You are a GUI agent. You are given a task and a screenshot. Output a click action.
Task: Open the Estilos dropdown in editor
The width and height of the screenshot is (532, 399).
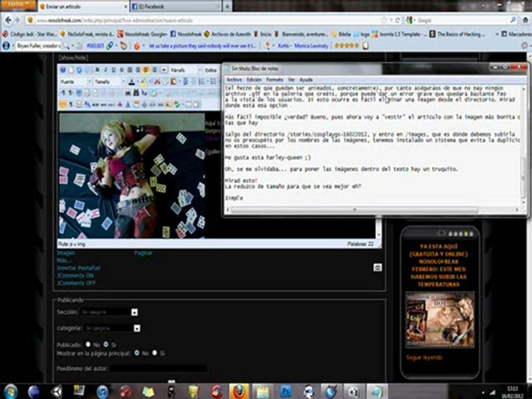pos(211,70)
